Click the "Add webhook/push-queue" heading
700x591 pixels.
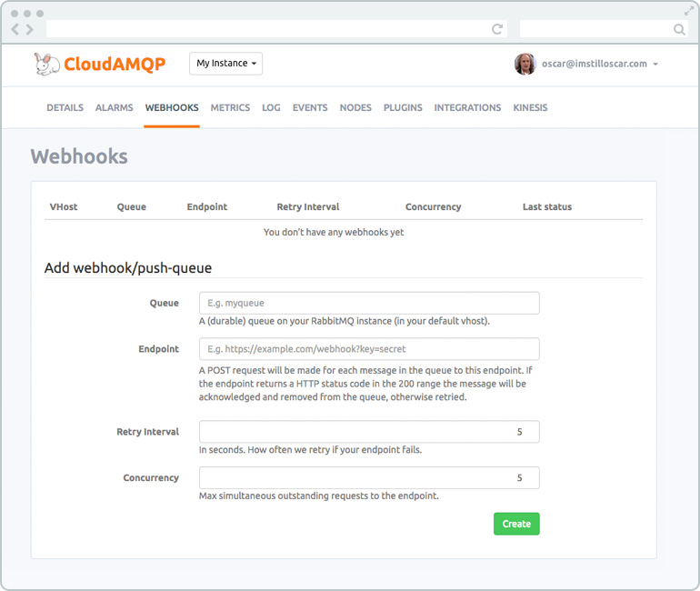point(128,268)
